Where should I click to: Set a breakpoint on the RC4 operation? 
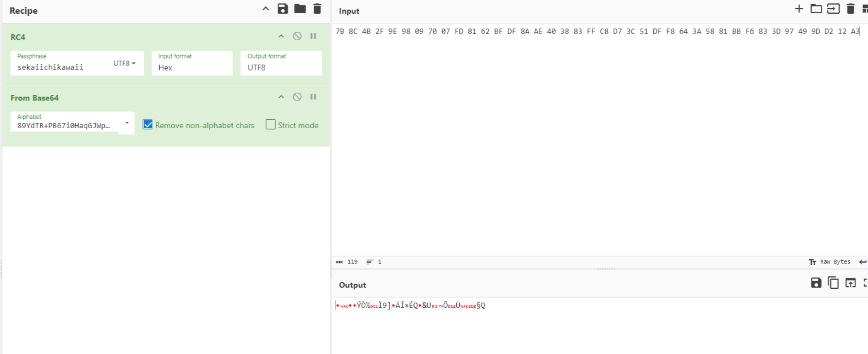click(x=313, y=36)
